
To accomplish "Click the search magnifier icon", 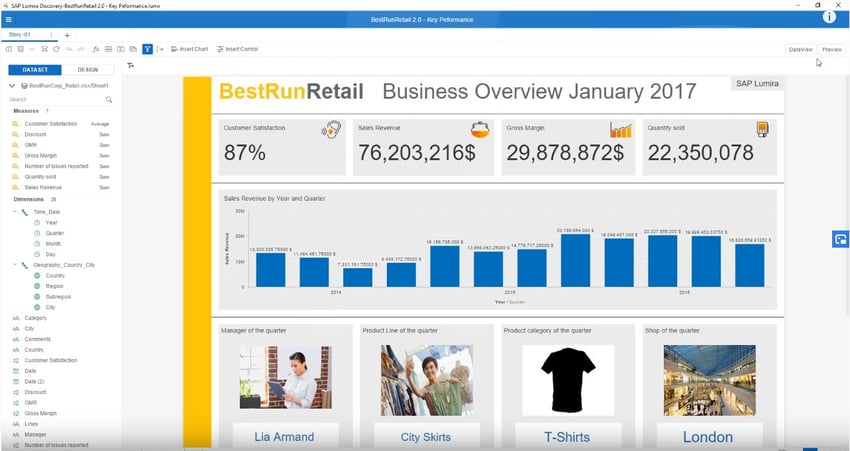I will [109, 100].
